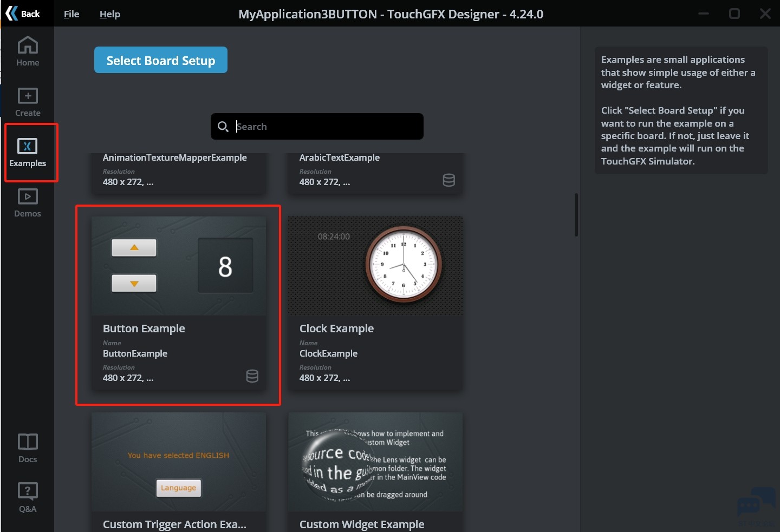Click the ButtonExample name text
This screenshot has height=532, width=780.
(x=135, y=353)
